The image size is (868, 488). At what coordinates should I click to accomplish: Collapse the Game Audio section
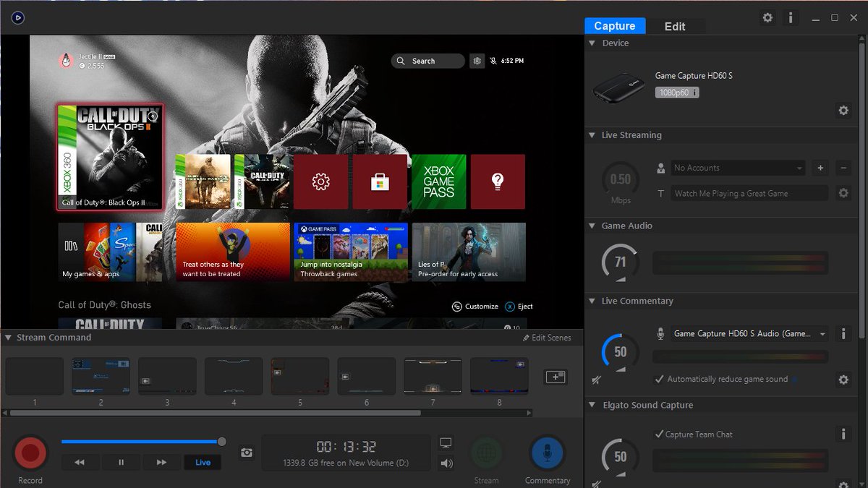tap(591, 226)
